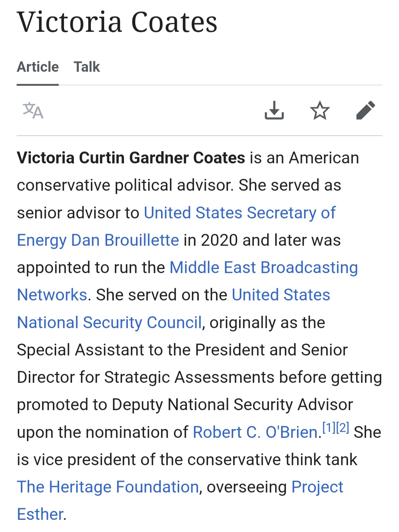399x532 pixels.
Task: Tap the download article icon
Action: [274, 110]
